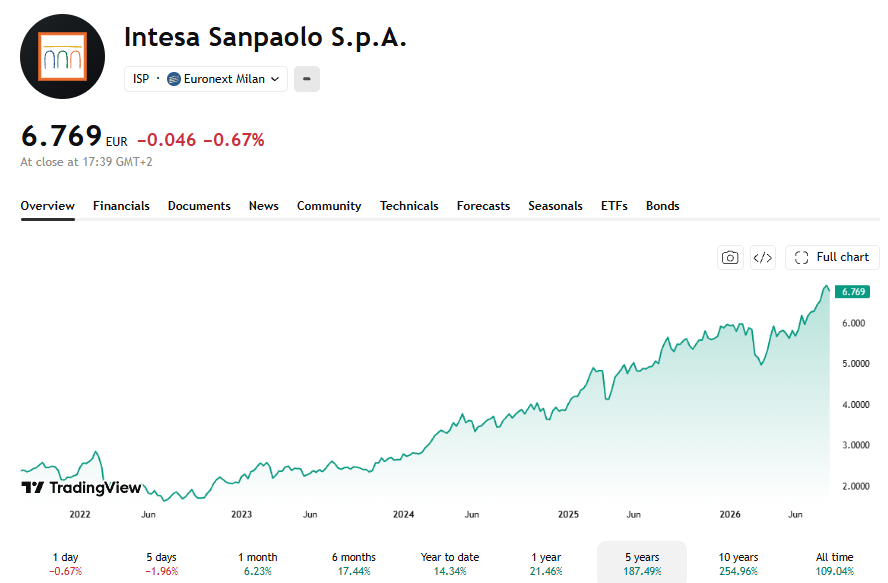Open the Bonds tab
Image resolution: width=888 pixels, height=583 pixels.
663,206
